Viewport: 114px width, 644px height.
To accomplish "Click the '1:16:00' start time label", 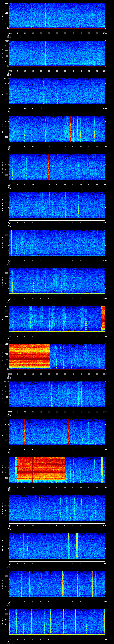I will click(9, 33).
